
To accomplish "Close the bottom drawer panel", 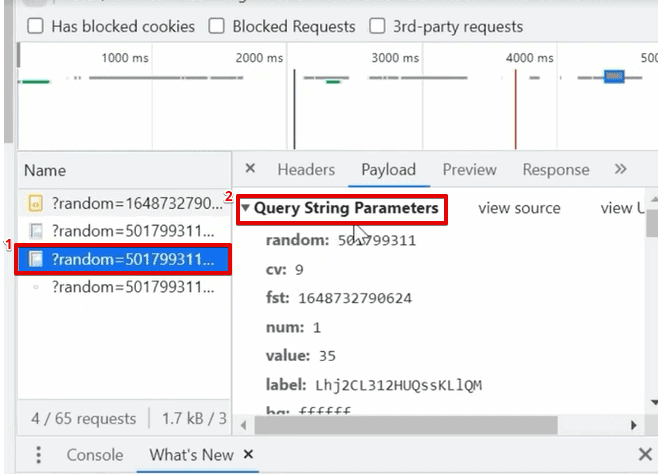I will click(x=645, y=454).
